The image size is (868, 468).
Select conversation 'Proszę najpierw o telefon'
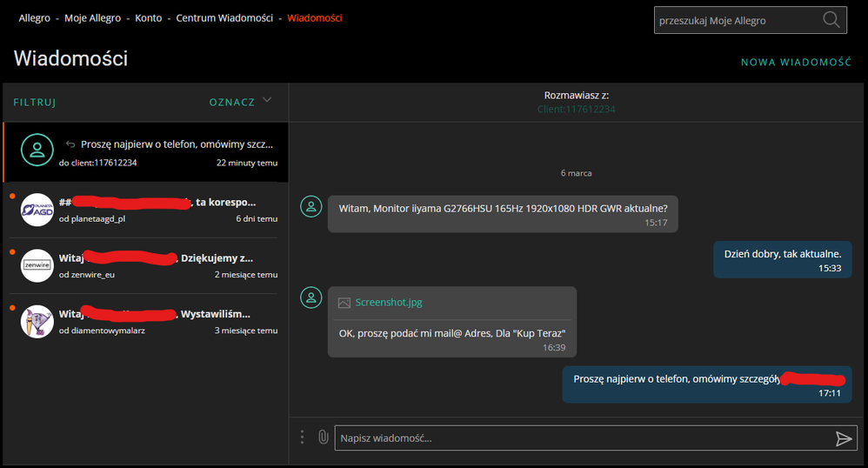(x=145, y=152)
